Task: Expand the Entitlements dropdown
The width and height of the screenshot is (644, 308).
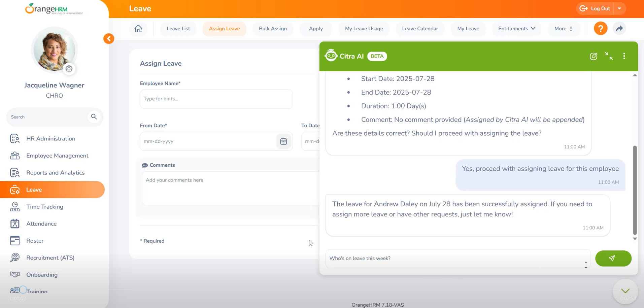Action: pos(516,29)
